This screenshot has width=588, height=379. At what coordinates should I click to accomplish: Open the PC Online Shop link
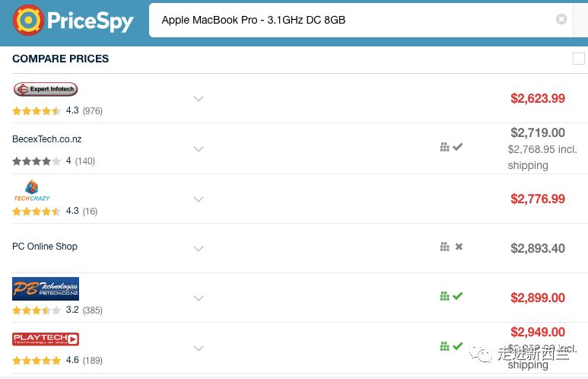click(x=45, y=247)
